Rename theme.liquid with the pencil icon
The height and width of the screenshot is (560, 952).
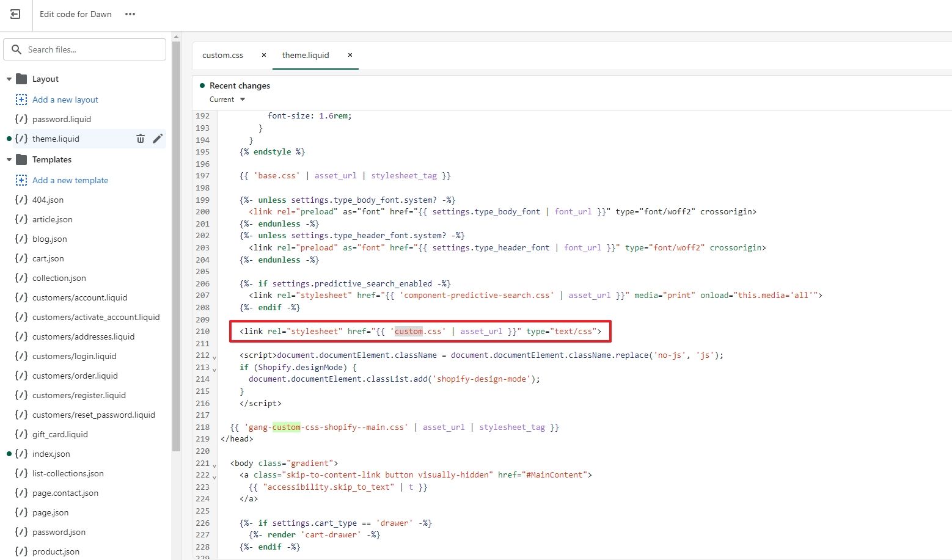[158, 139]
